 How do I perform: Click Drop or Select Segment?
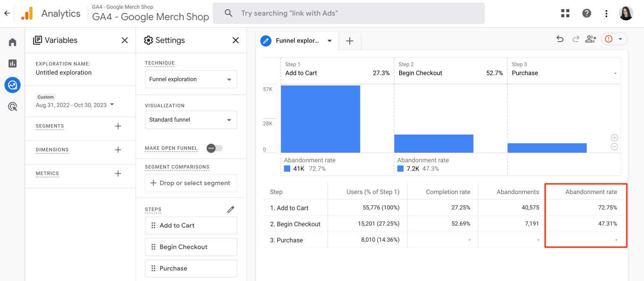[x=191, y=183]
